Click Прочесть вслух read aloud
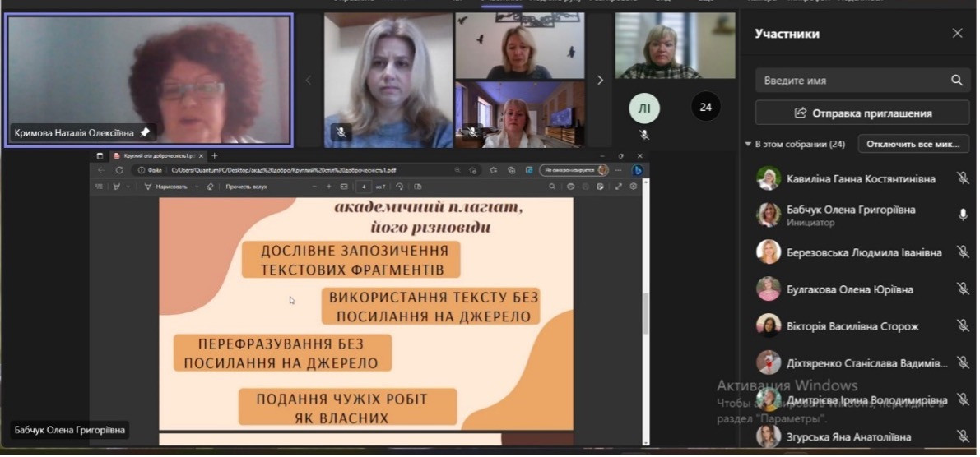The height and width of the screenshot is (457, 980). coord(246,186)
